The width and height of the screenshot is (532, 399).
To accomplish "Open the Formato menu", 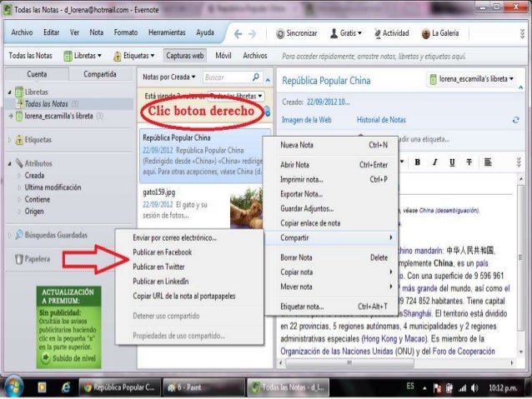I will pyautogui.click(x=126, y=32).
